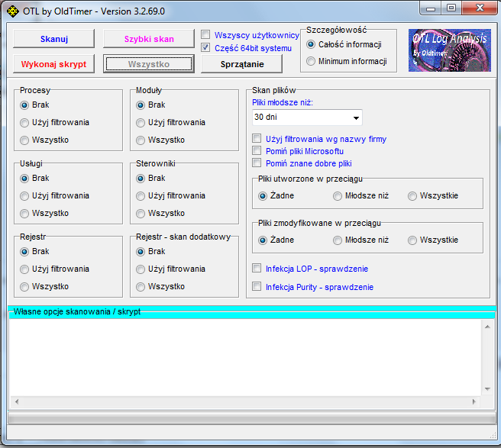Image resolution: width=501 pixels, height=448 pixels.
Task: Click the Sprzątanie cleanup button
Action: (x=241, y=64)
